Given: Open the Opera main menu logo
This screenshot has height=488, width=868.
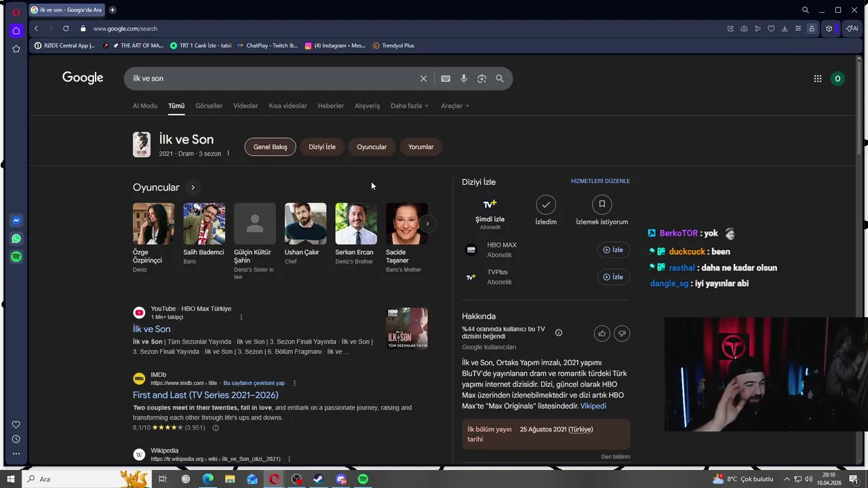Looking at the screenshot, I should [x=16, y=12].
